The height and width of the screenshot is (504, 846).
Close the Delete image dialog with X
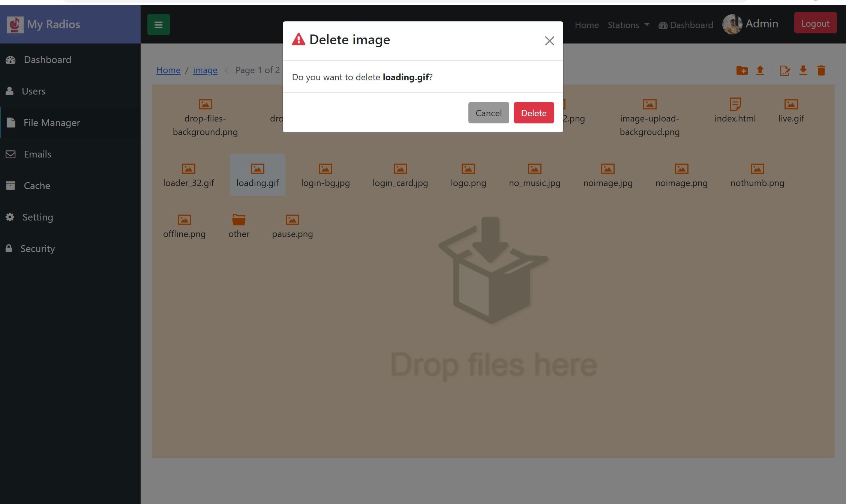(x=549, y=41)
